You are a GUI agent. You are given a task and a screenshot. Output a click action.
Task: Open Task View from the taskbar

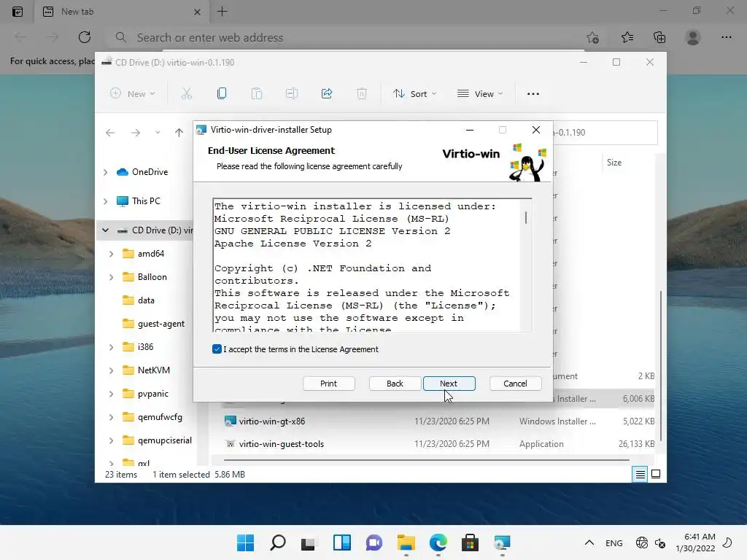[309, 542]
